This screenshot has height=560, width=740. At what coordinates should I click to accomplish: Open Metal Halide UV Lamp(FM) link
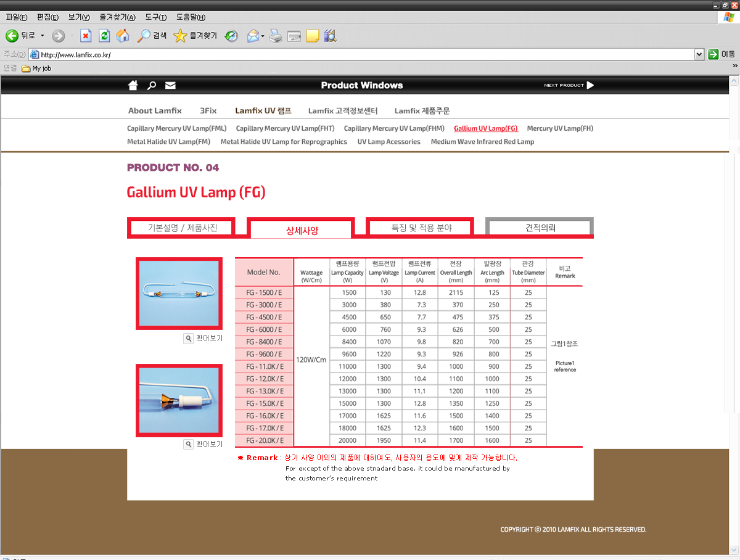click(168, 142)
